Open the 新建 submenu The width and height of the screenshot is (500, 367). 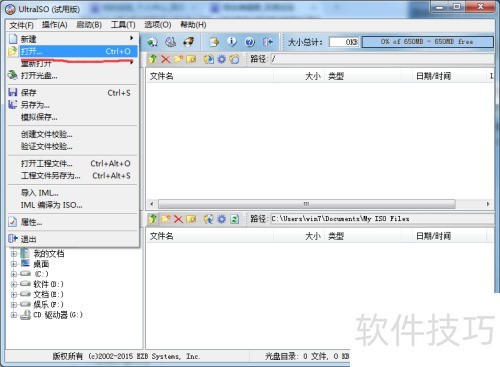pos(73,39)
